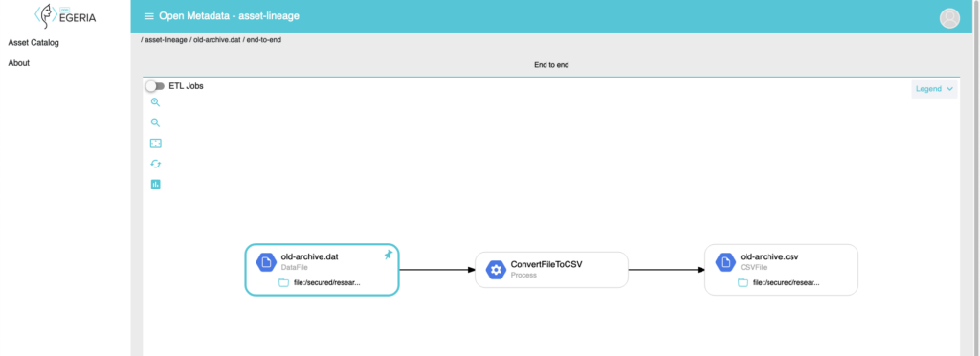Click the file icon of old-archive.dat
The width and height of the screenshot is (980, 356).
(266, 262)
